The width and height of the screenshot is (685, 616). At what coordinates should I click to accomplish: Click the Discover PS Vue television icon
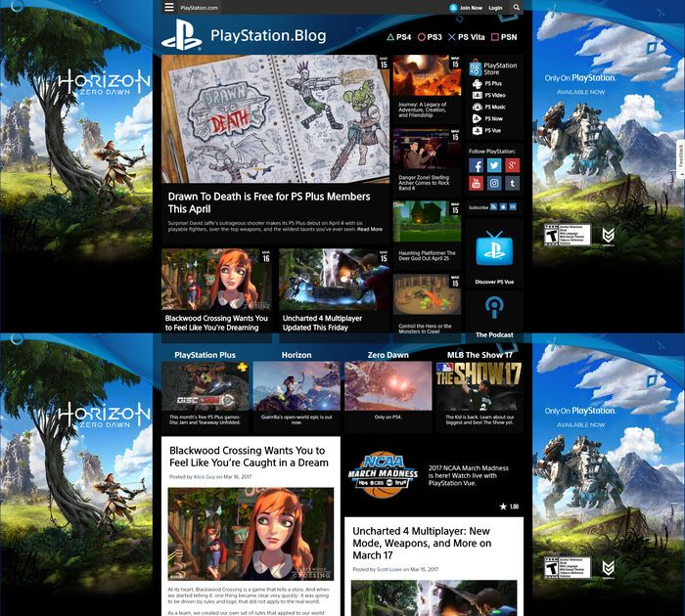(x=494, y=249)
